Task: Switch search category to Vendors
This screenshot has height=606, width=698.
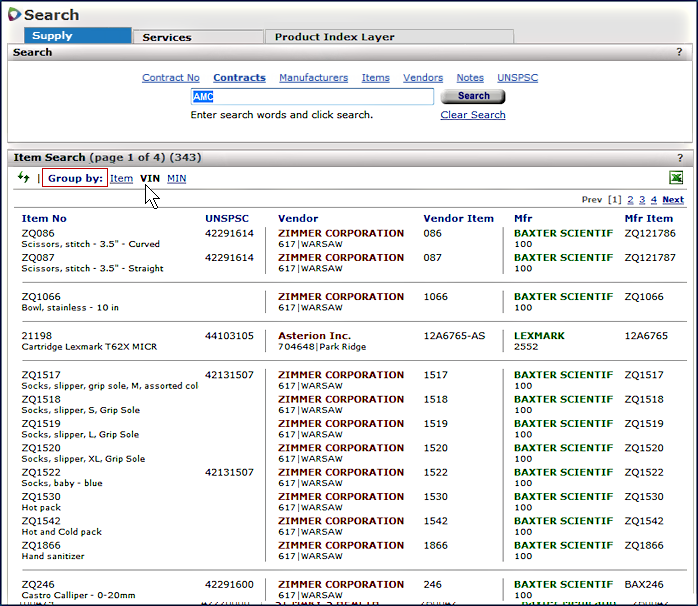Action: tap(423, 78)
